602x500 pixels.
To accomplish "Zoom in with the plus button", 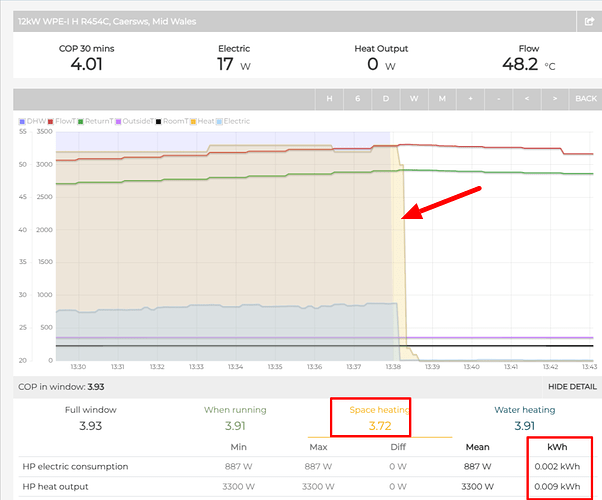I will [470, 99].
